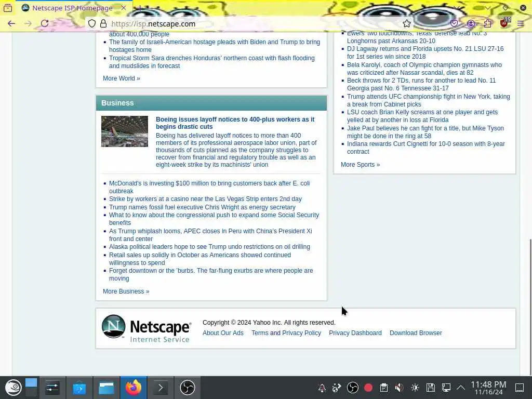The image size is (532, 399).
Task: Open About Our Ads footer link
Action: coord(223,333)
